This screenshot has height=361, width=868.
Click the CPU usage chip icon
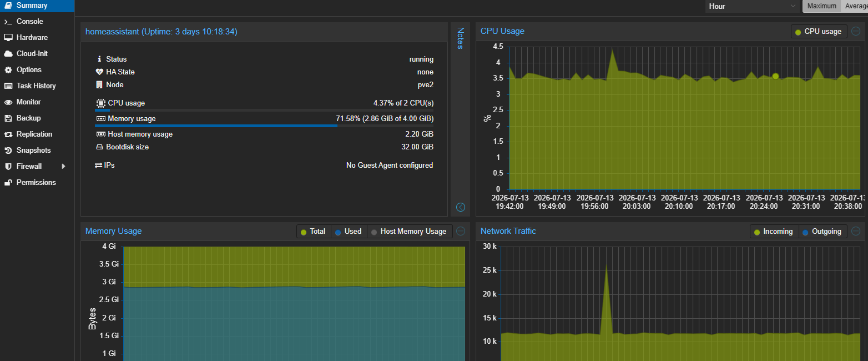(100, 103)
